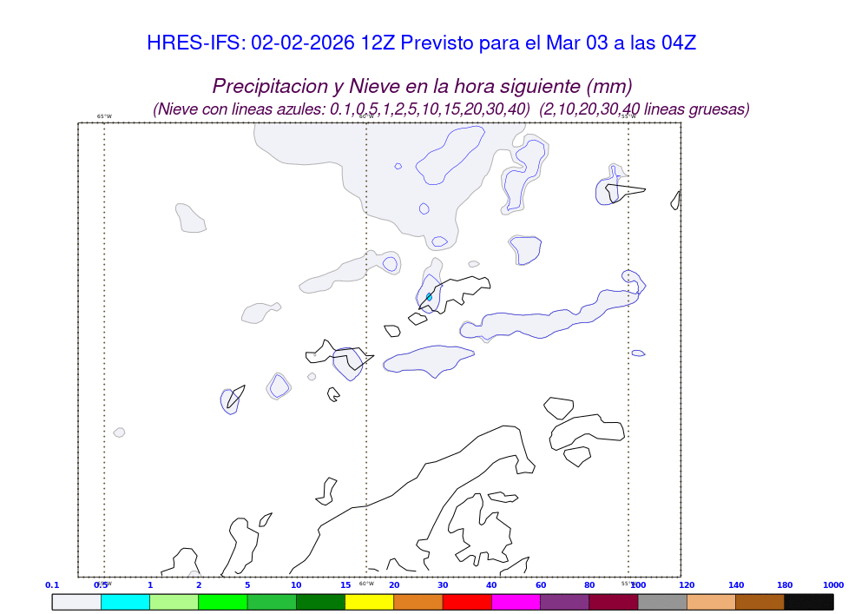Pick the pale green legend swatch for 1-2 mm
Viewport: 868px width, 614px height.
(174, 602)
